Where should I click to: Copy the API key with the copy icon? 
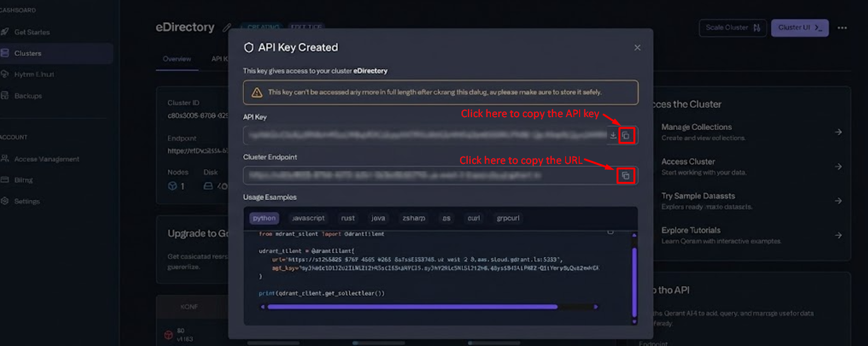coord(625,136)
